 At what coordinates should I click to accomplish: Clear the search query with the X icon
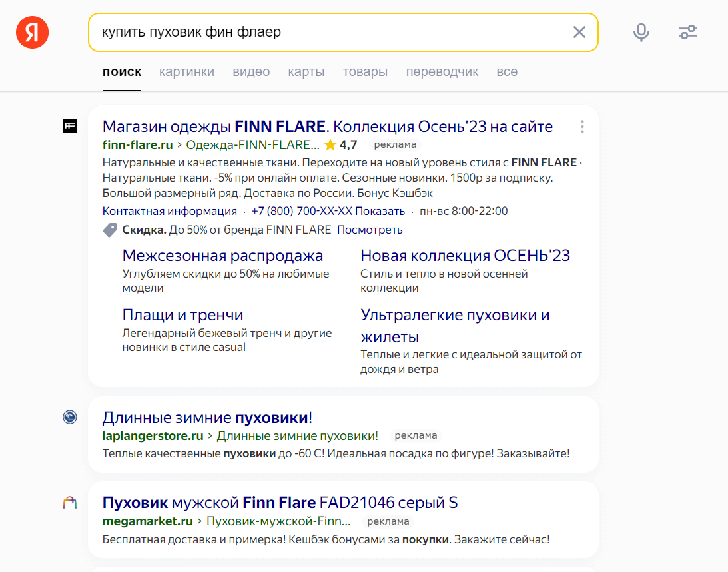point(579,32)
